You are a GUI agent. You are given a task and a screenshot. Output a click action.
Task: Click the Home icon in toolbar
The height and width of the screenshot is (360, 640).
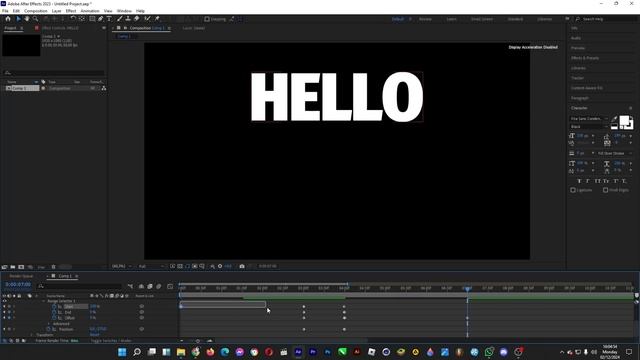pos(8,19)
